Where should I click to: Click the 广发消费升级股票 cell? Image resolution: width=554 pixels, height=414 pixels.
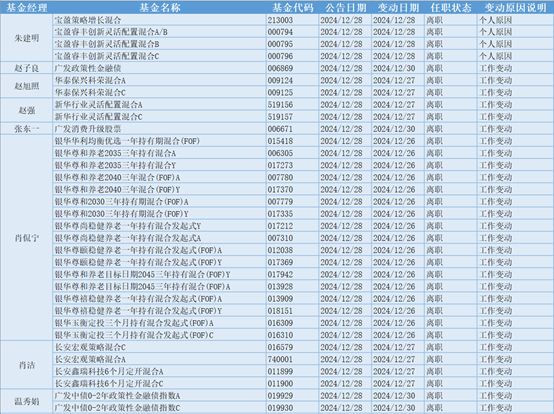tap(160, 129)
